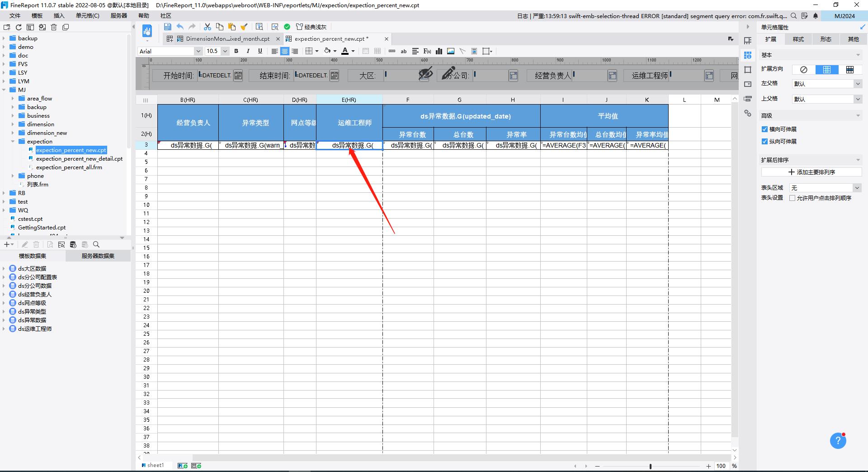Search the dataset list with magnifier icon
868x472 pixels.
[x=96, y=244]
